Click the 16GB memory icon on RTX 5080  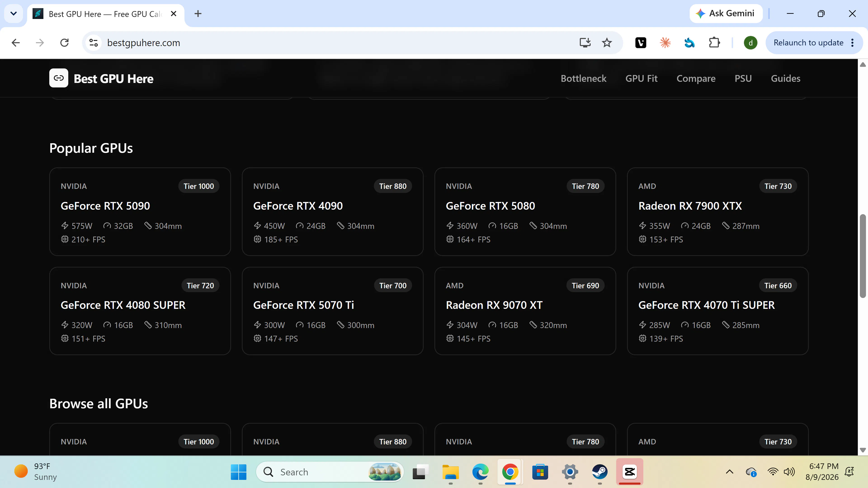pyautogui.click(x=492, y=226)
